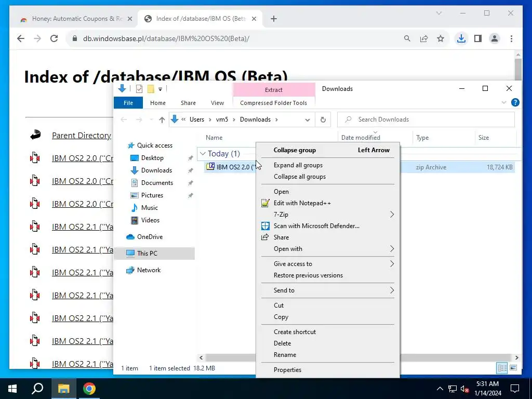Click the horizontal scrollbar right arrow
This screenshot has width=532, height=399.
point(517,357)
